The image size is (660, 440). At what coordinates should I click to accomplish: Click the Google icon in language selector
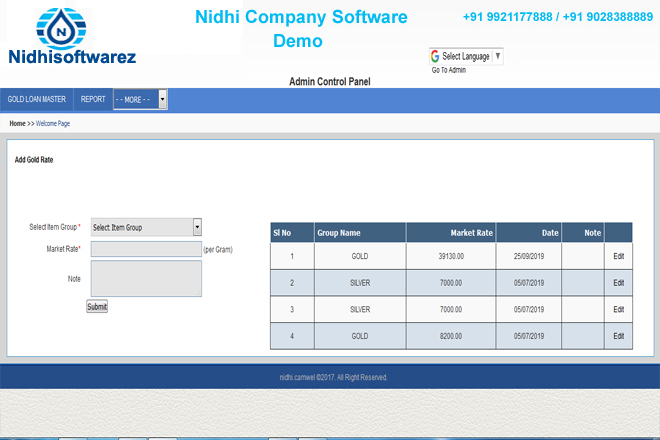pyautogui.click(x=435, y=56)
